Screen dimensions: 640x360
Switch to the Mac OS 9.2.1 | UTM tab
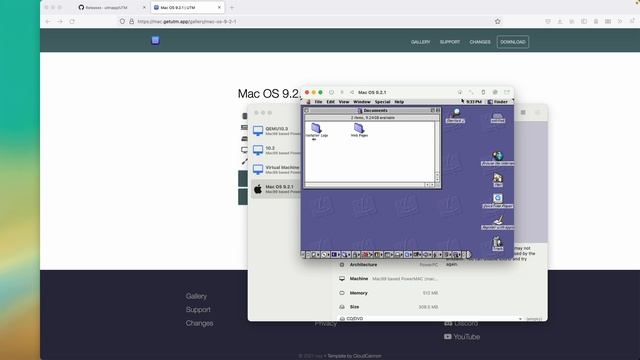click(x=187, y=7)
